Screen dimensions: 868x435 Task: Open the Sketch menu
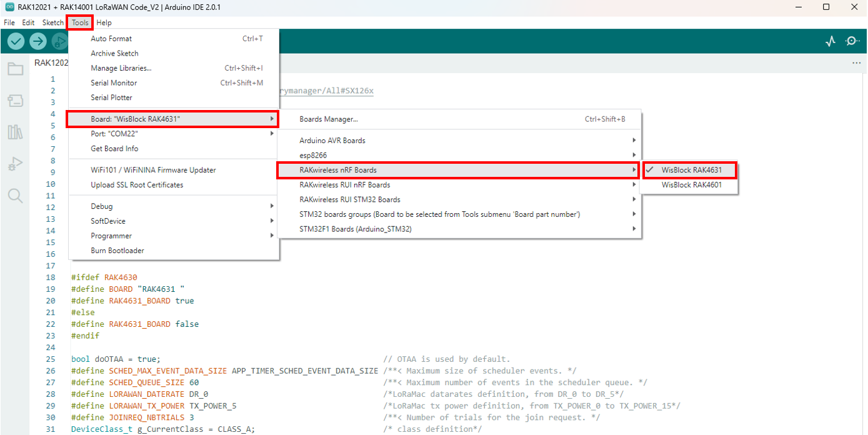coord(53,22)
